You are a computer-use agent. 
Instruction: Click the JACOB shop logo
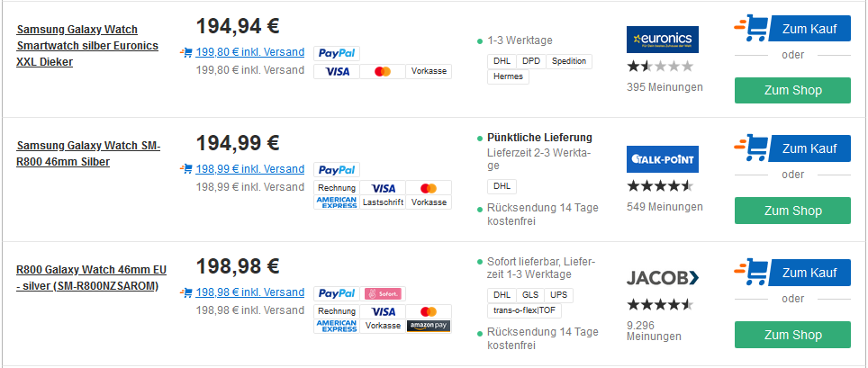click(663, 277)
